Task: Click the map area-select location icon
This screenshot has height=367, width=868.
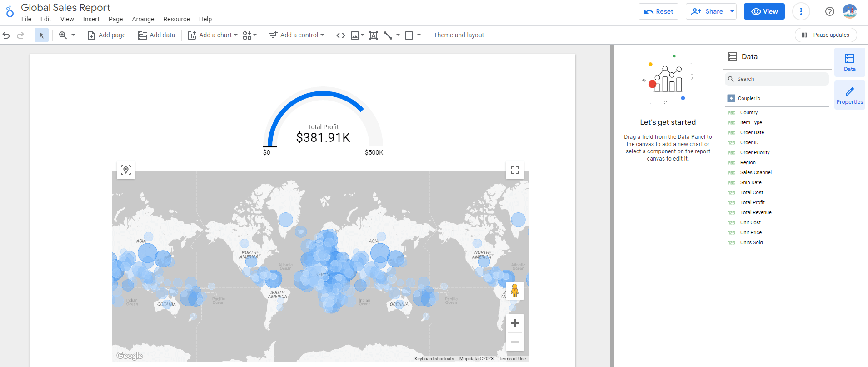Action: point(126,170)
